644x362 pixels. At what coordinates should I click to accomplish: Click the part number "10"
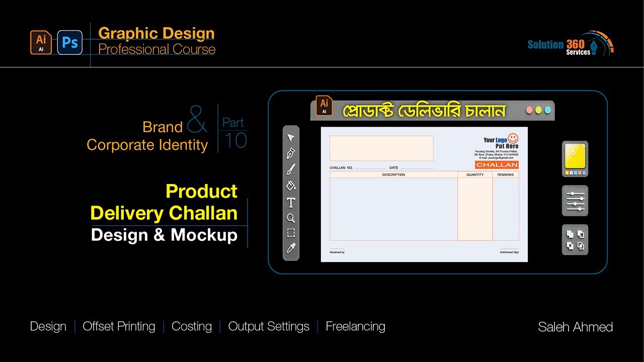pos(235,141)
